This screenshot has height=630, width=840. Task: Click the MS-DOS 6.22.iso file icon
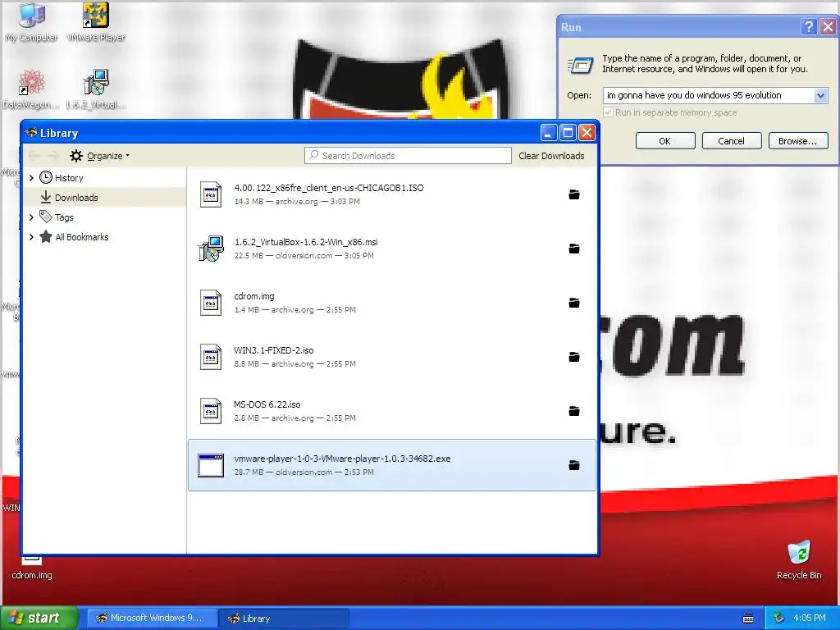(x=211, y=411)
